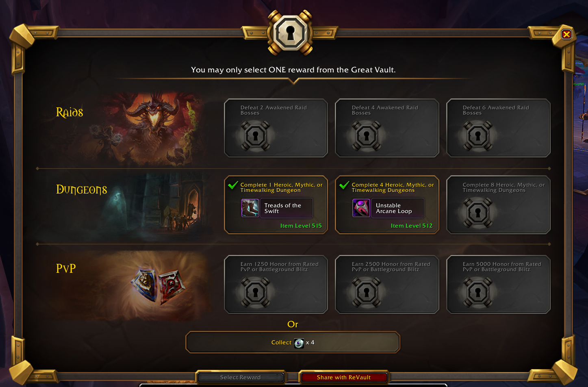Click green checkmark on Complete 4 Heroic Dungeons
The height and width of the screenshot is (387, 588).
344,185
